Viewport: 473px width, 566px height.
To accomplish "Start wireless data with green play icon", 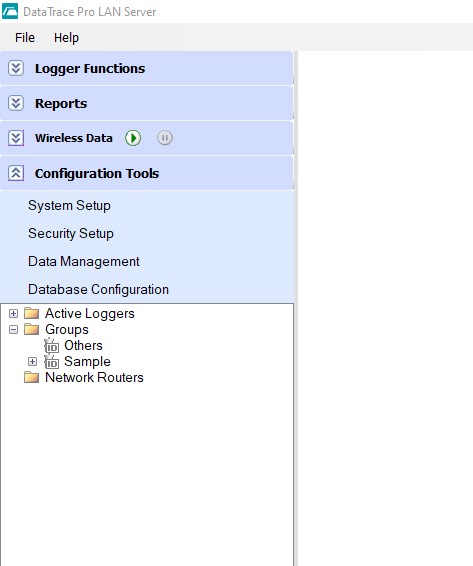I will [x=133, y=138].
